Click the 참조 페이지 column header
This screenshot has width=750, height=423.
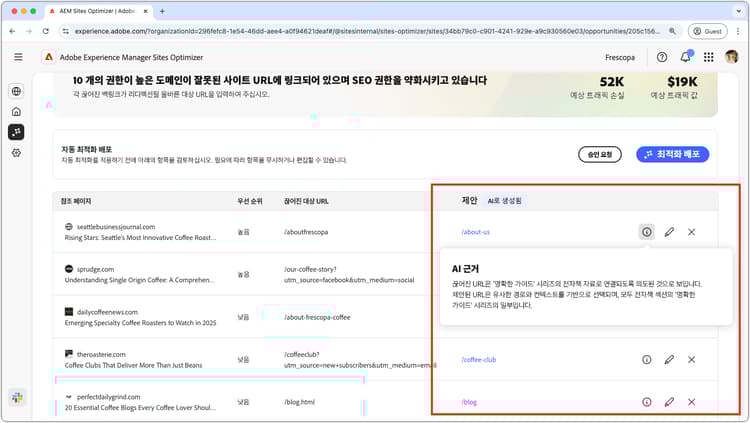coord(76,201)
